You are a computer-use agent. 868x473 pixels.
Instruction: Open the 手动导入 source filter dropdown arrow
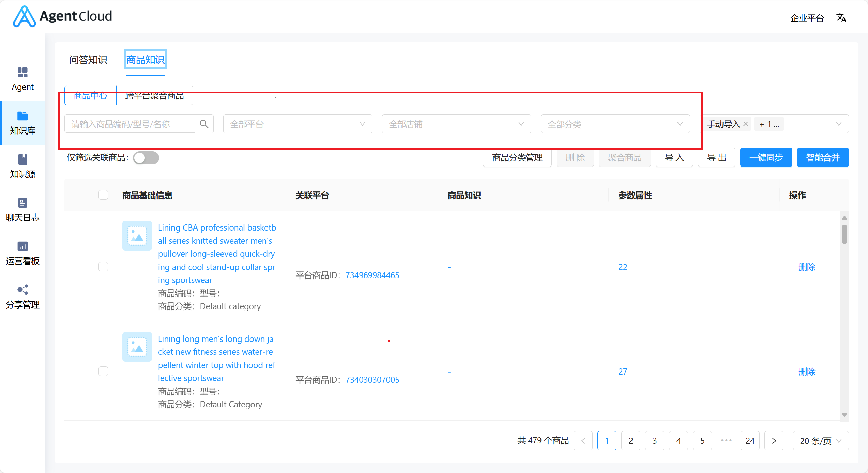coord(839,124)
